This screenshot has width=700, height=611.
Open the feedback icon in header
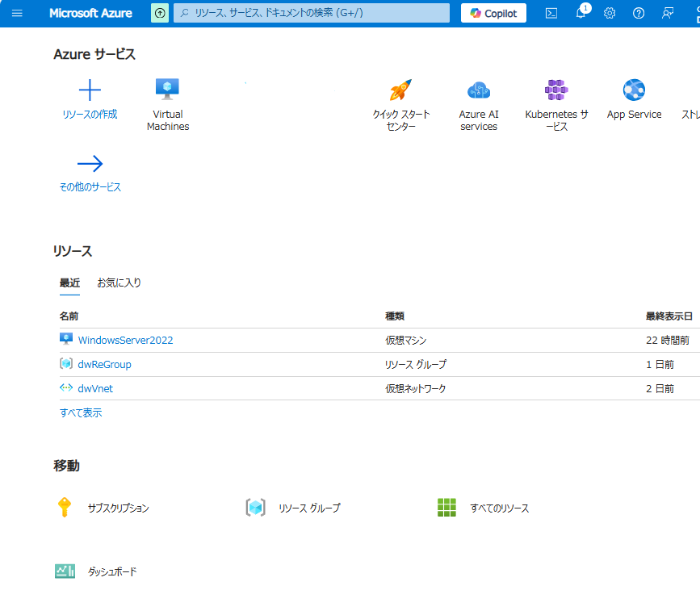[668, 14]
